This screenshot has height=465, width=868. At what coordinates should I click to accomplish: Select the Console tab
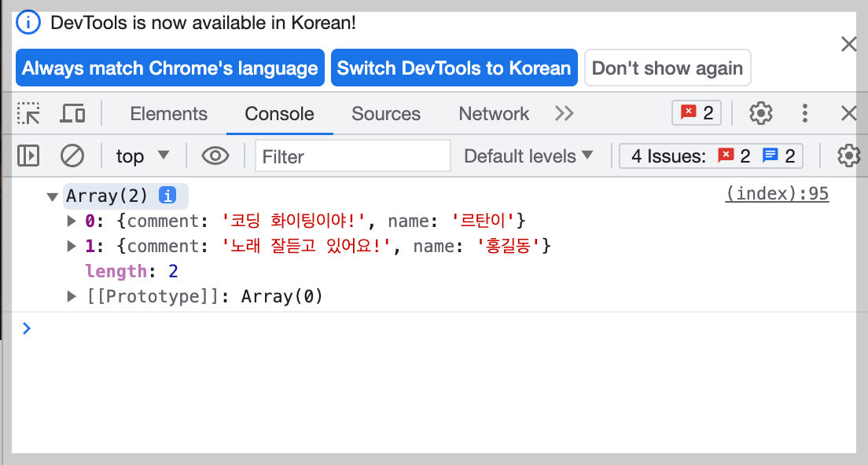(x=280, y=113)
